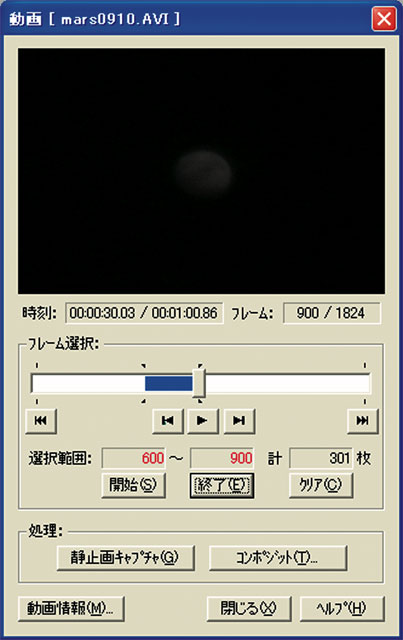The image size is (403, 640).
Task: Clear selection with クリア(C) button
Action: coord(321,485)
